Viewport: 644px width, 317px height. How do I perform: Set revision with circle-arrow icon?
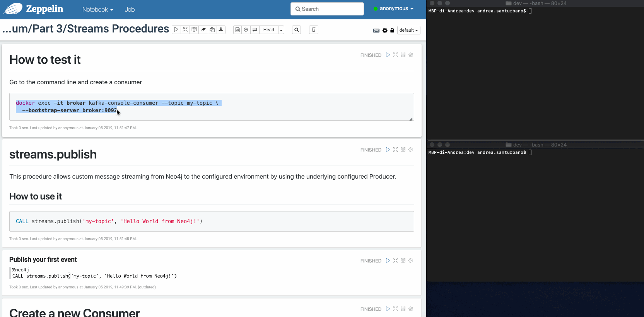(246, 30)
